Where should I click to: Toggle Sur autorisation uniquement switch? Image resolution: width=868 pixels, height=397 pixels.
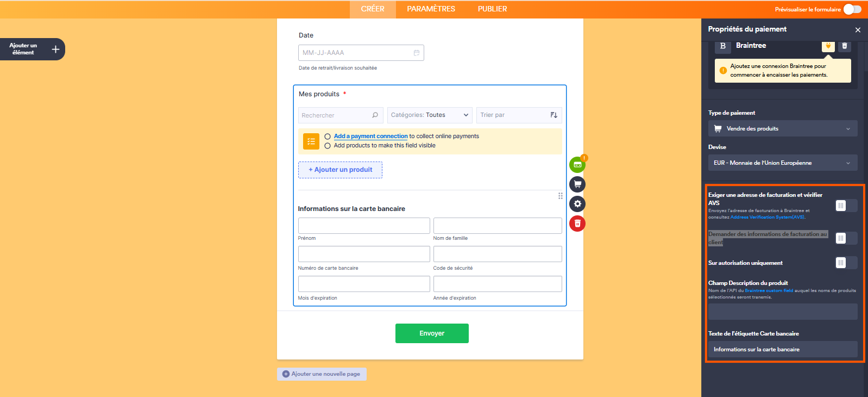click(846, 263)
